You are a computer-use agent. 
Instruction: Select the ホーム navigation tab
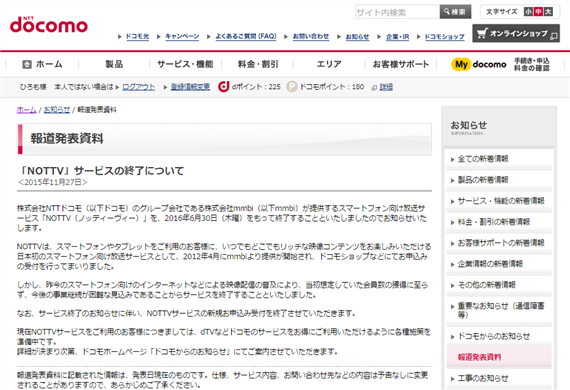click(43, 64)
